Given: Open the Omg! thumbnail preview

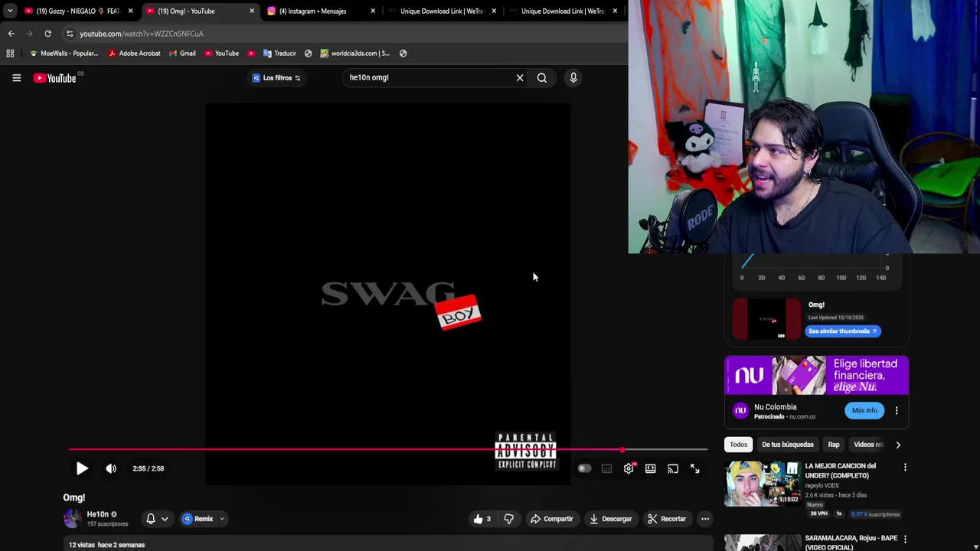Looking at the screenshot, I should pyautogui.click(x=766, y=319).
